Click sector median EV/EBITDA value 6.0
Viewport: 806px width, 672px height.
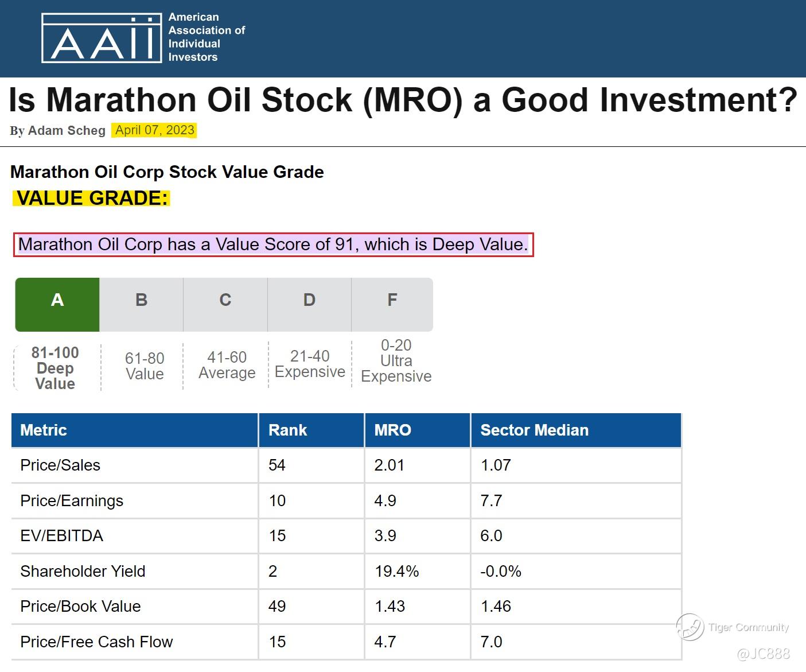pyautogui.click(x=491, y=536)
